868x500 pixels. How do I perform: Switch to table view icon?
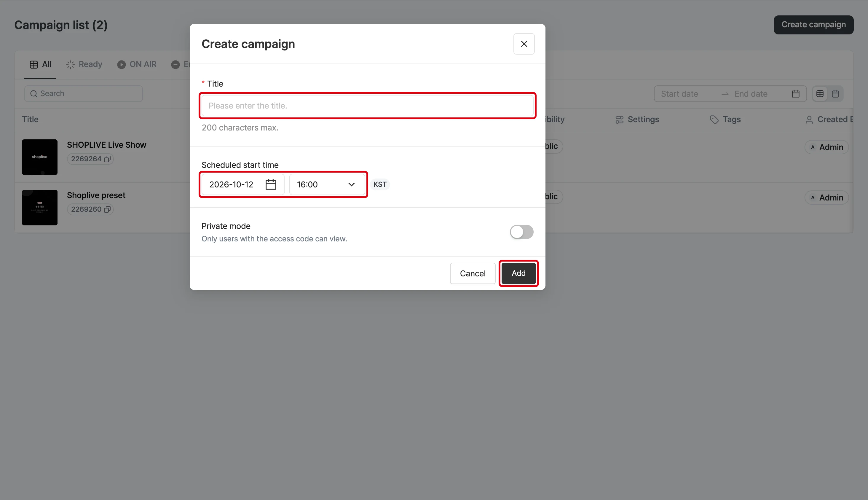[820, 94]
